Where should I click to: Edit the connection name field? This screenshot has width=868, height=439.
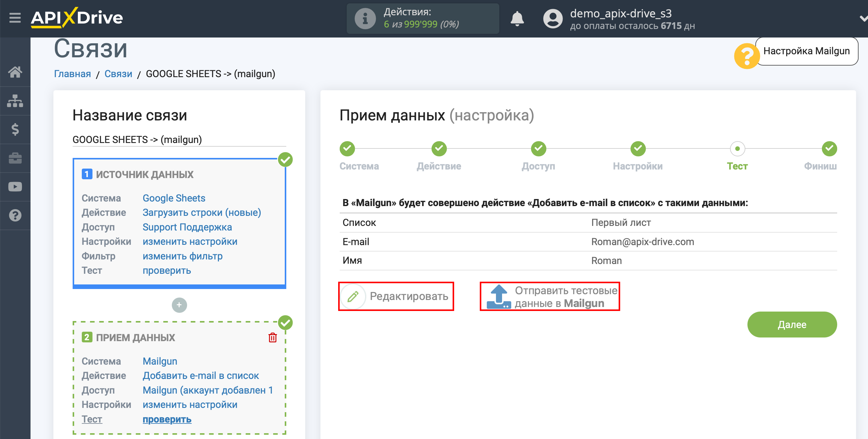(x=179, y=139)
